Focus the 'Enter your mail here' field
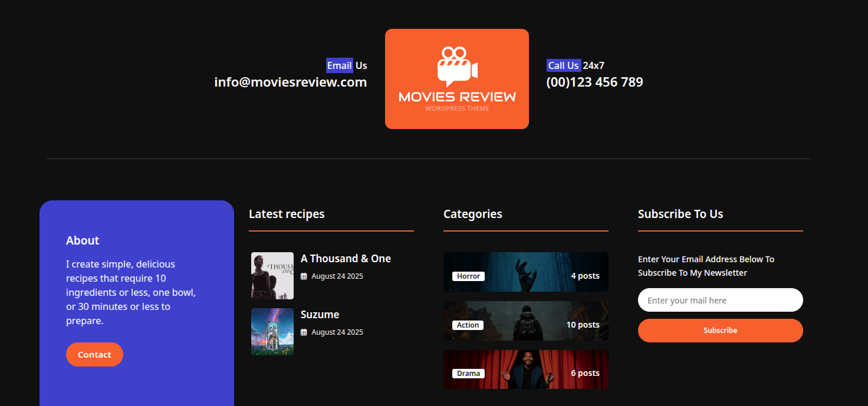The image size is (868, 406). click(720, 300)
